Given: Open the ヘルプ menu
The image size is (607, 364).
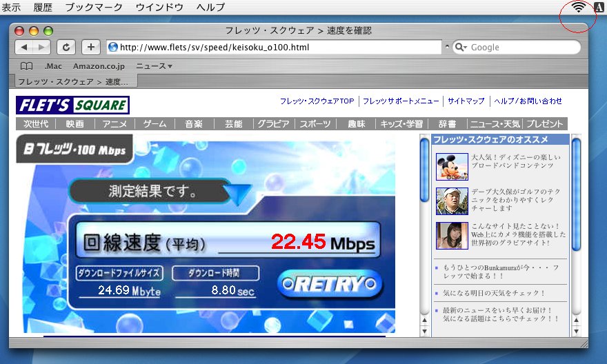Looking at the screenshot, I should (210, 7).
